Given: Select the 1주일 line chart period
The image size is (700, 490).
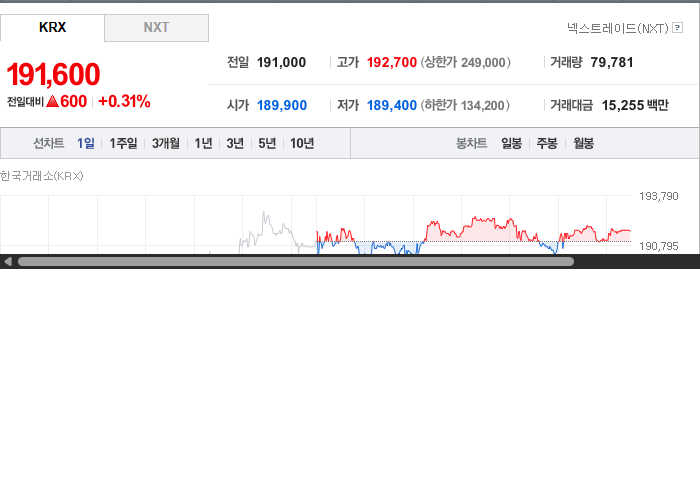Looking at the screenshot, I should pyautogui.click(x=123, y=143).
